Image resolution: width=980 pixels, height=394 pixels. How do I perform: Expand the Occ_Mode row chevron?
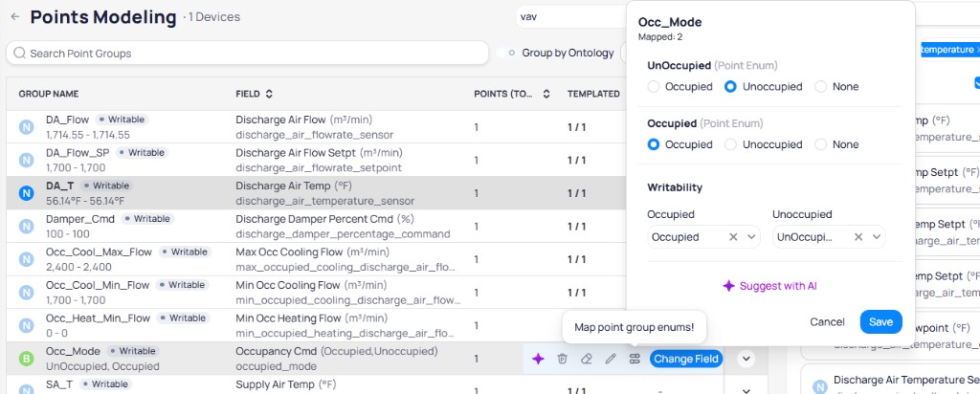(x=746, y=359)
